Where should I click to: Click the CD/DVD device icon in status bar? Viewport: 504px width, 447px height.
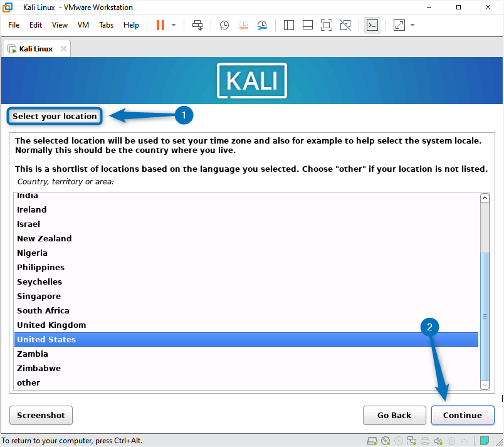(x=386, y=441)
